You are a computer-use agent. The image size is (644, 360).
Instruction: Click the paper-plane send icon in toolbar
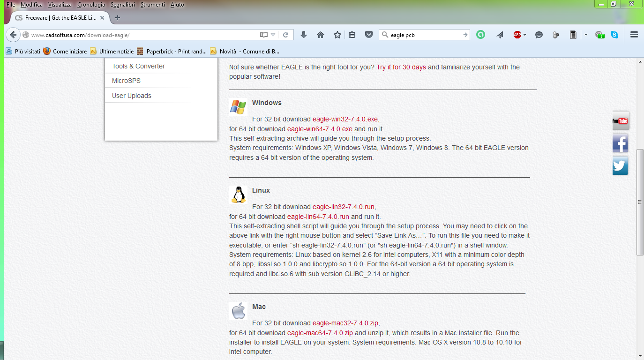coord(500,35)
